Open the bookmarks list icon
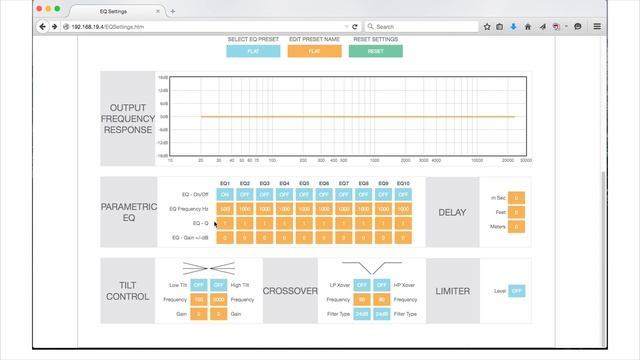 500,27
